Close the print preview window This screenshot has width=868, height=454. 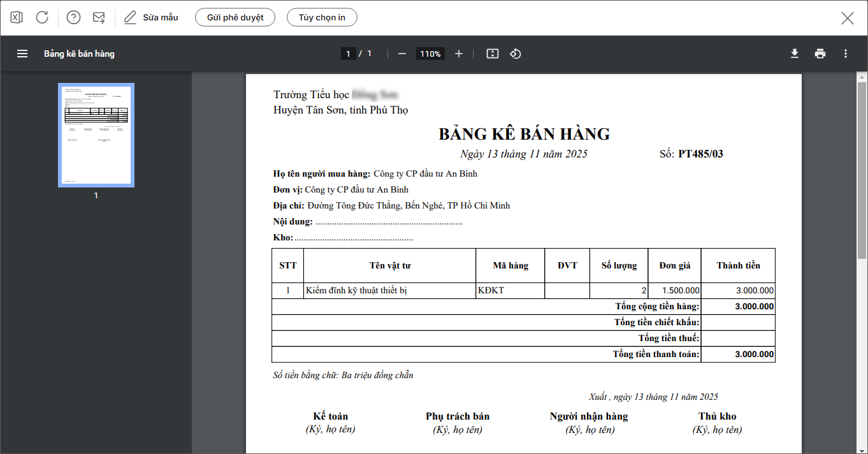coord(848,18)
